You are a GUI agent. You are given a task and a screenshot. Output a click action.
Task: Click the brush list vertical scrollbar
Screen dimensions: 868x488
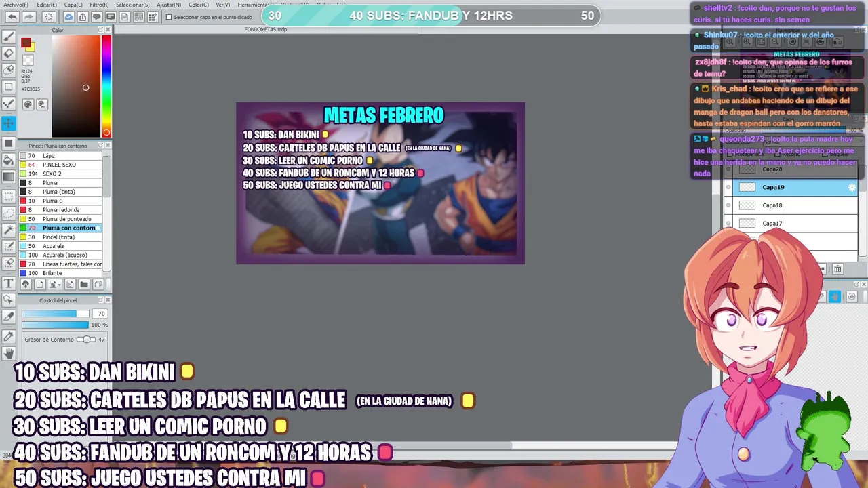click(106, 214)
